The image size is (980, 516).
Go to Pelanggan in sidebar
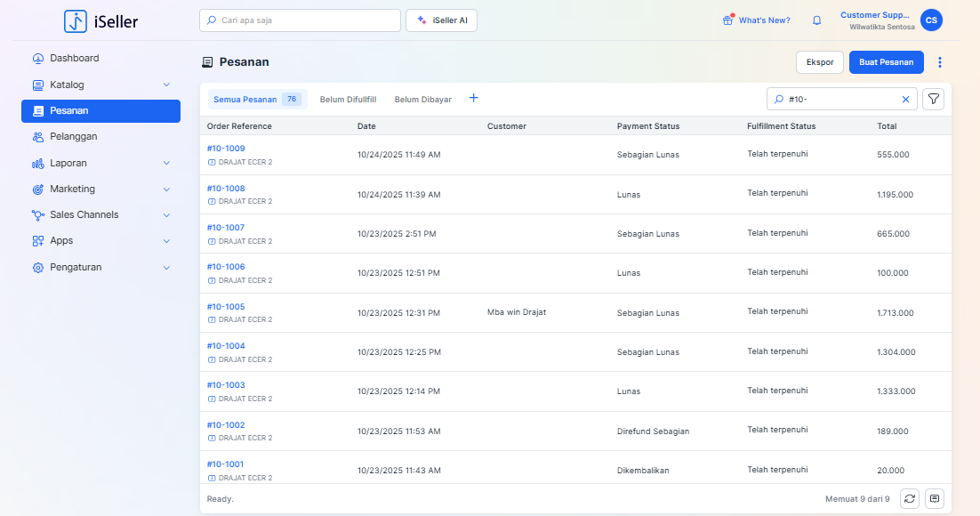pyautogui.click(x=73, y=136)
